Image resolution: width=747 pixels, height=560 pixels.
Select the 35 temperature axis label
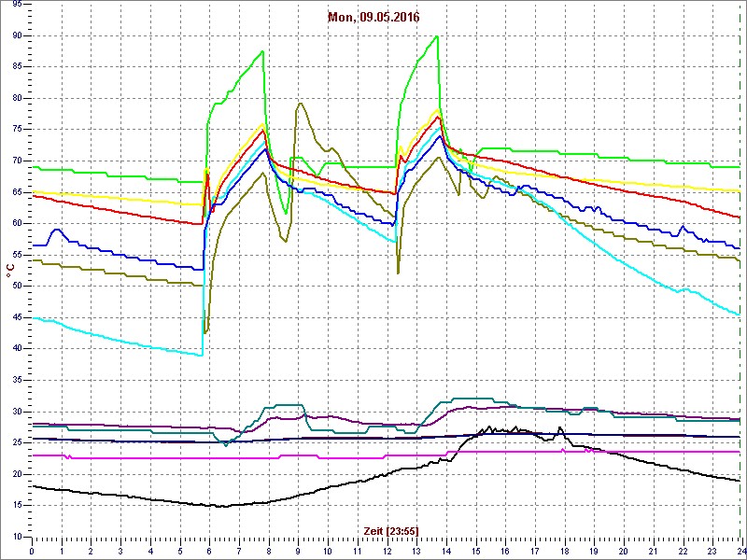click(x=16, y=380)
